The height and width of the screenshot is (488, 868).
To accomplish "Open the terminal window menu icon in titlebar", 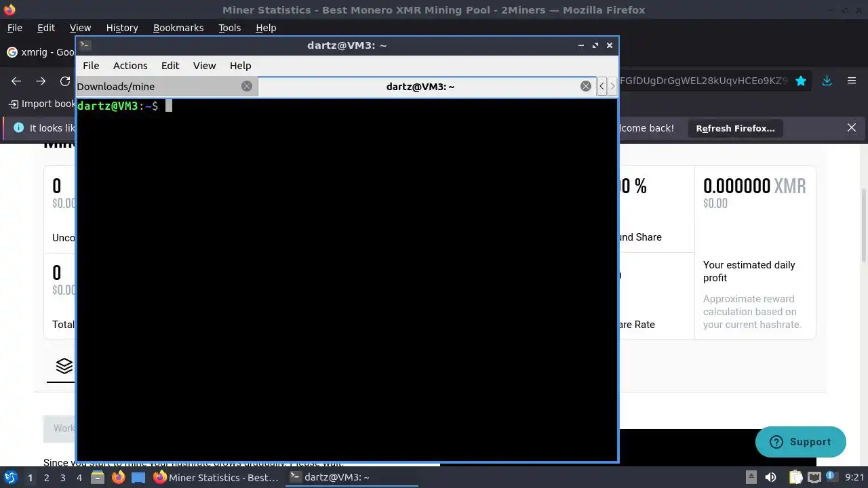I will click(x=85, y=45).
